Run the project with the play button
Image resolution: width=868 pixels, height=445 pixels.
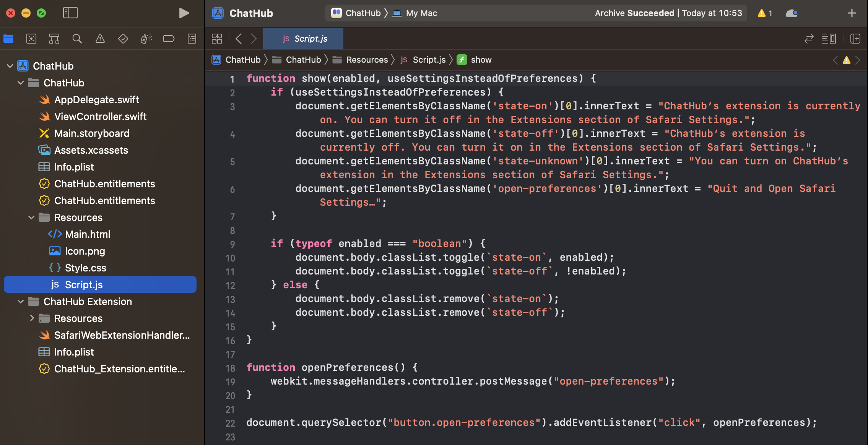click(x=184, y=13)
